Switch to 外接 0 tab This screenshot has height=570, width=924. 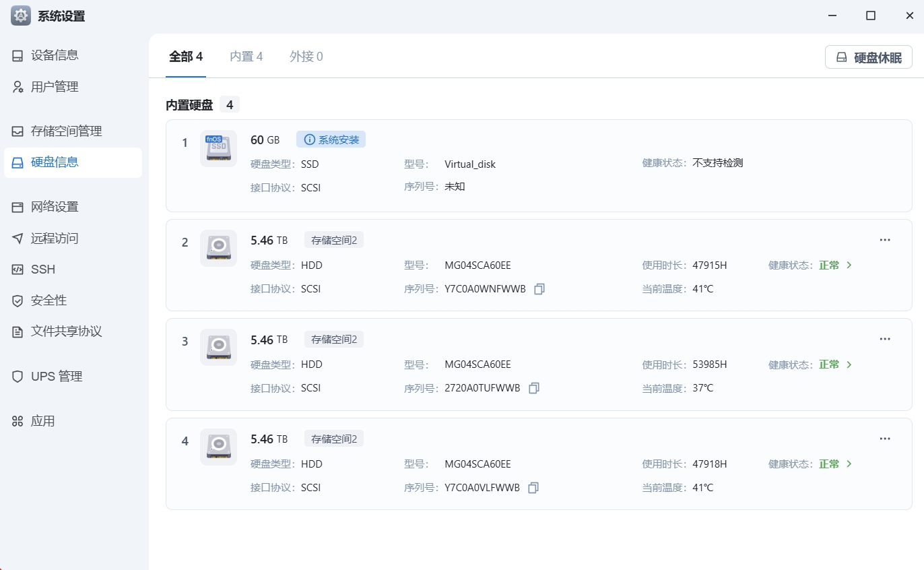pos(306,57)
